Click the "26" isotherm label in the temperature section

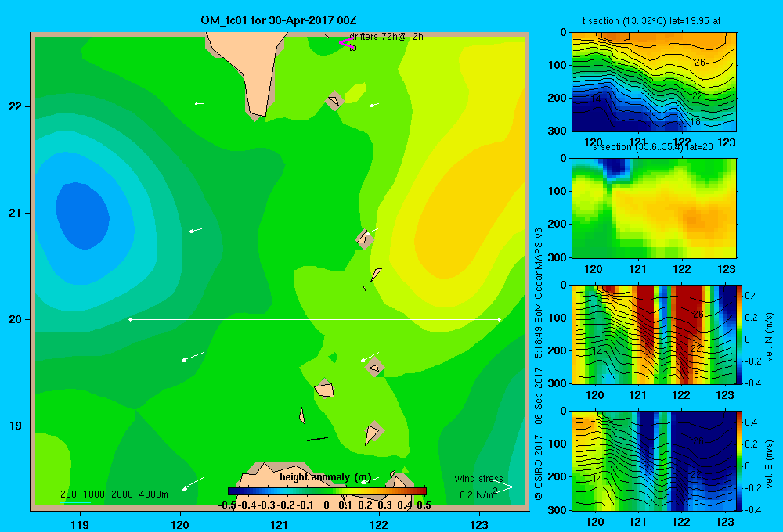coord(700,63)
